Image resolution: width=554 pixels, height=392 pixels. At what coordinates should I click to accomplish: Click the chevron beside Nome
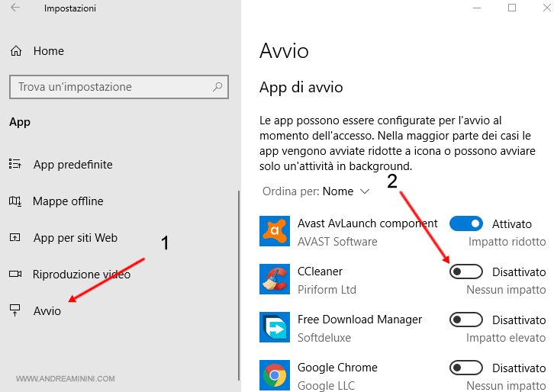click(365, 191)
